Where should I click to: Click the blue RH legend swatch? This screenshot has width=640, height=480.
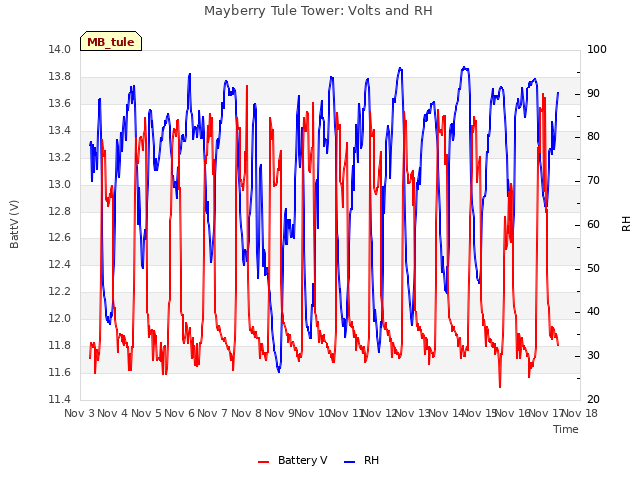coord(350,462)
